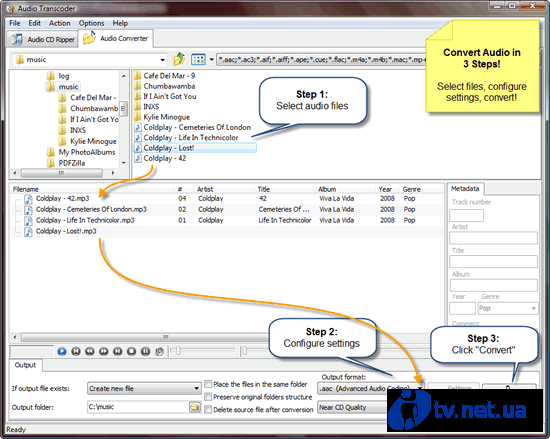Click the Kylie Minogue folder icon in file list
Viewport: 550px width, 439px height.
[x=138, y=117]
